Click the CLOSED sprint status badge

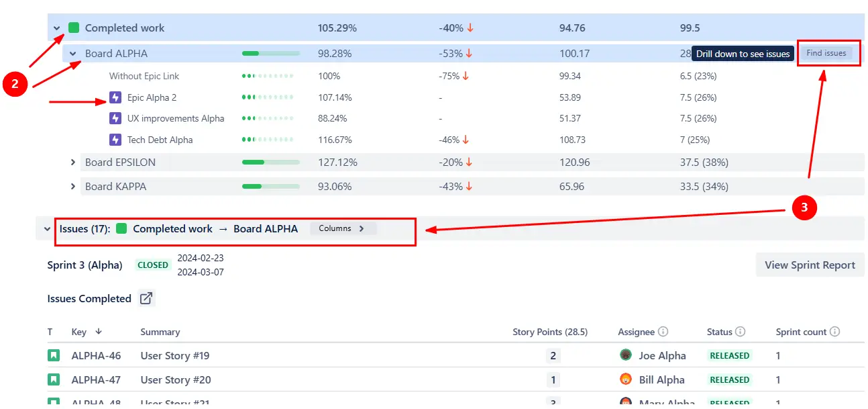tap(153, 265)
